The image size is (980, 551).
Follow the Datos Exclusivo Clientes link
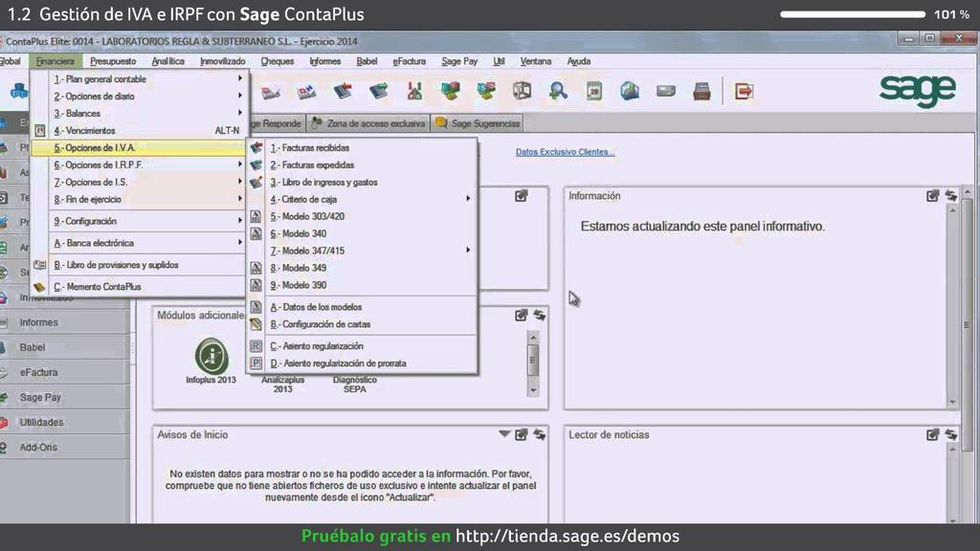(565, 152)
